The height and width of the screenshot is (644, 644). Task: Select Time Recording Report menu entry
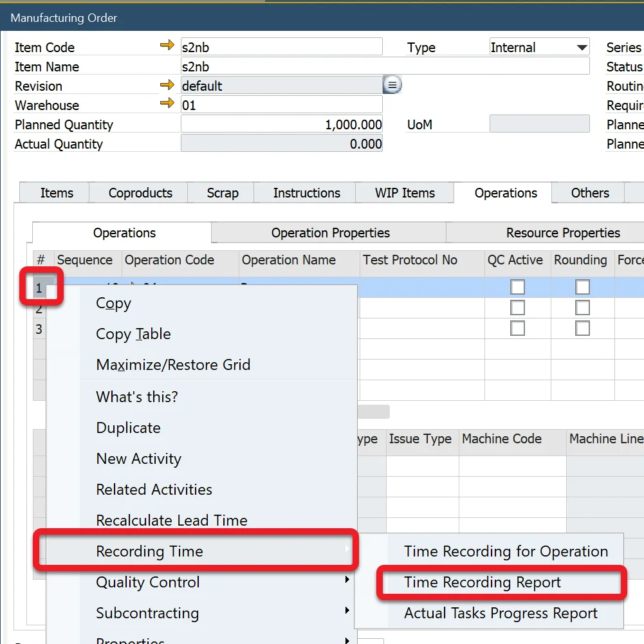[483, 582]
